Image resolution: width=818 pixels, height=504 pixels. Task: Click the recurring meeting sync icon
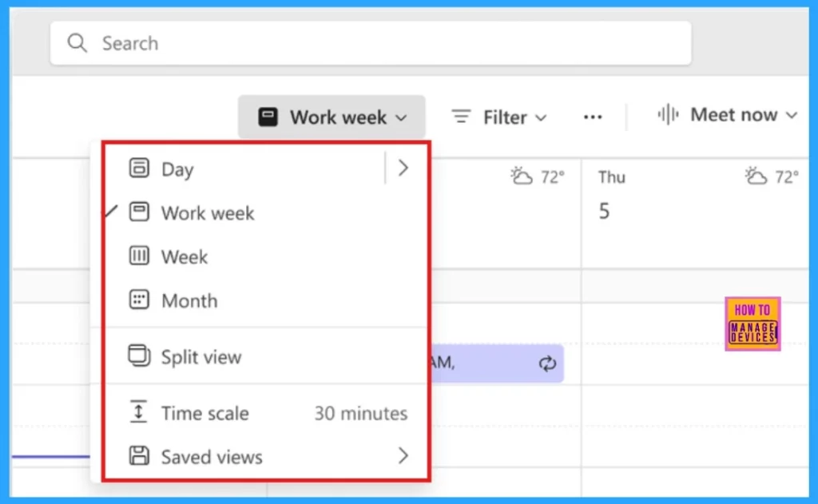pyautogui.click(x=547, y=363)
